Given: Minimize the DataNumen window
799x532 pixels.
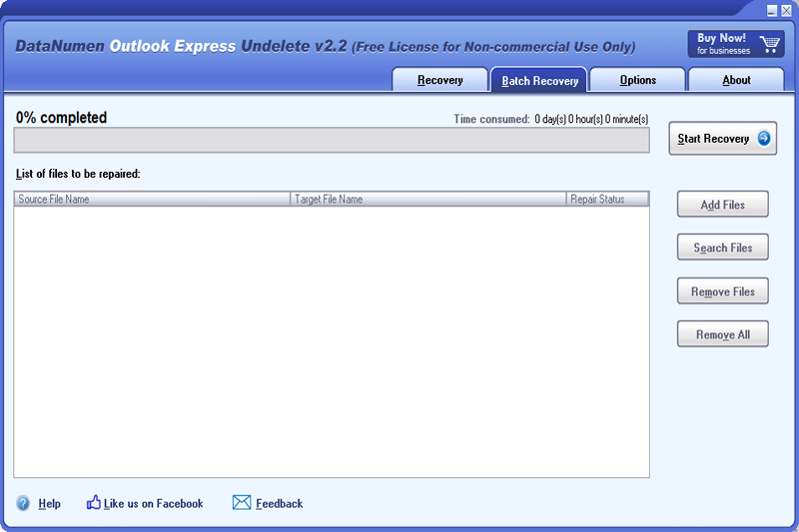Looking at the screenshot, I should click(772, 11).
